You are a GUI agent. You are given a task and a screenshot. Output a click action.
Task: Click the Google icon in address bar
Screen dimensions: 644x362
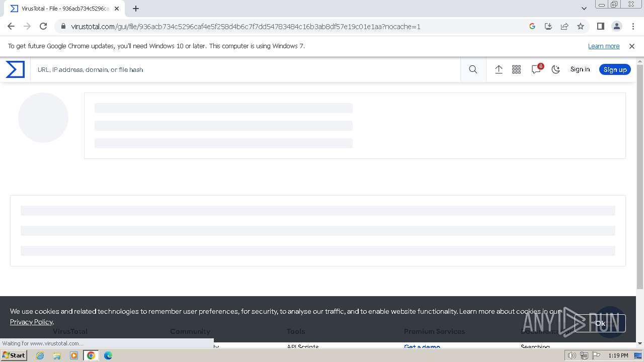tap(532, 26)
